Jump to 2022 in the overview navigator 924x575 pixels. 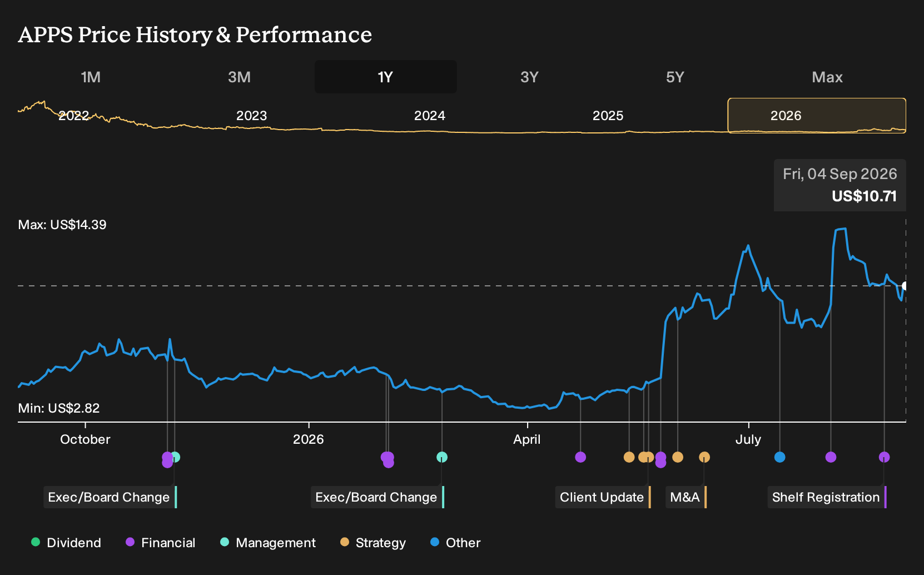(x=74, y=116)
